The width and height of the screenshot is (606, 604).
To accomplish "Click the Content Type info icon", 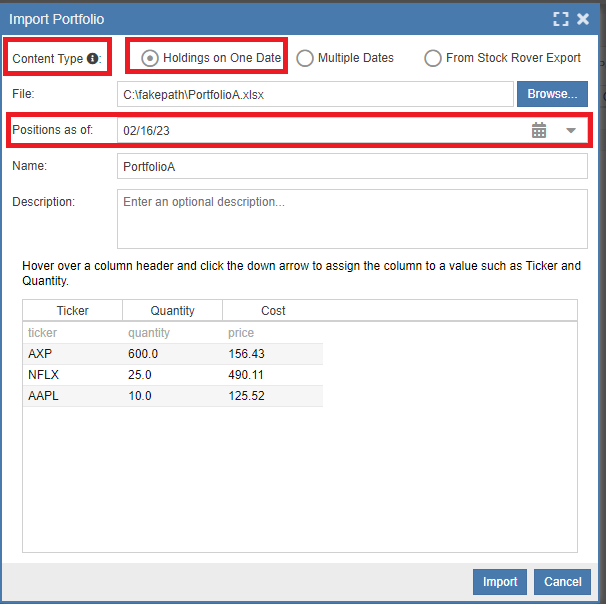I will pos(93,59).
